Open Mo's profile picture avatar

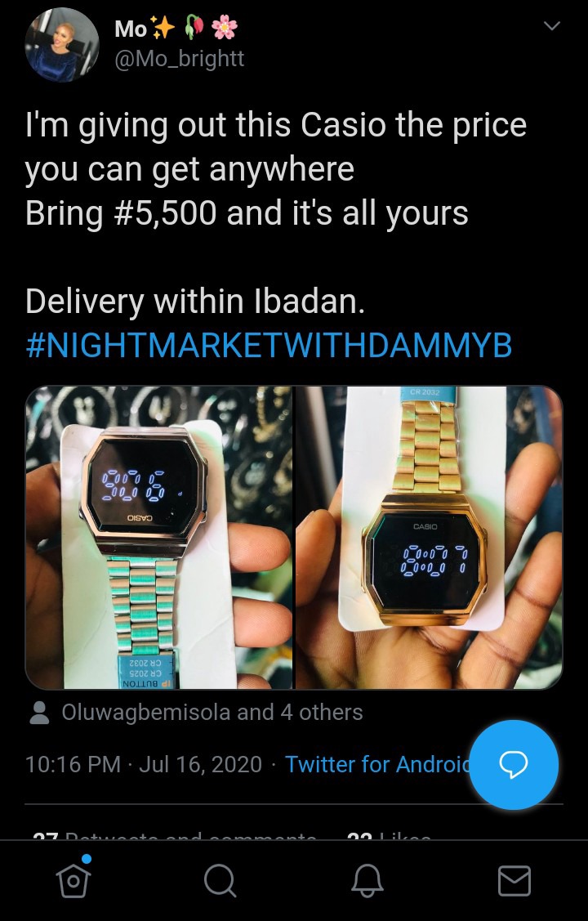(61, 45)
